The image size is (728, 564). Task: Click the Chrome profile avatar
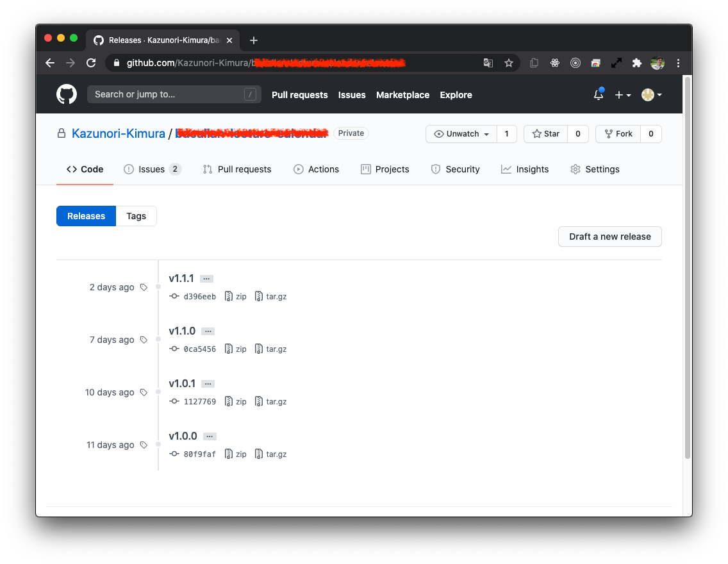pyautogui.click(x=658, y=63)
